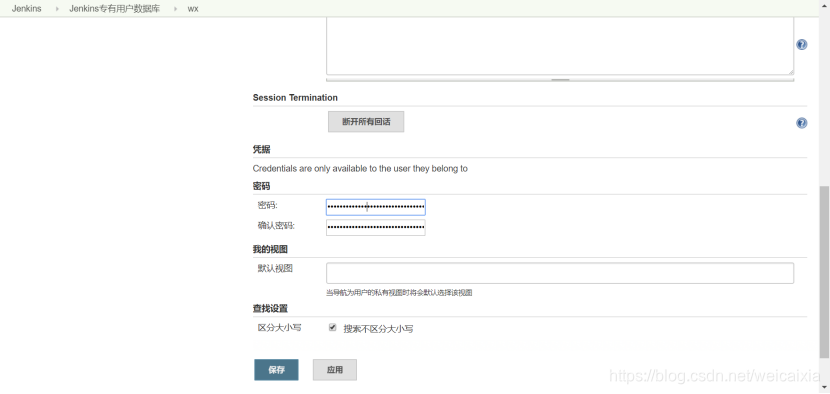The width and height of the screenshot is (830, 394).
Task: Select the 查找设置 section heading
Action: 270,308
